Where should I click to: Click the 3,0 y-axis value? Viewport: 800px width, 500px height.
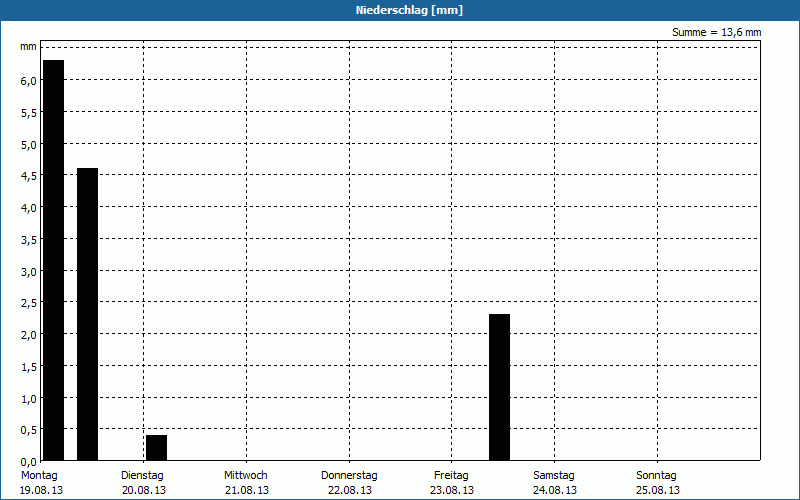coord(29,272)
